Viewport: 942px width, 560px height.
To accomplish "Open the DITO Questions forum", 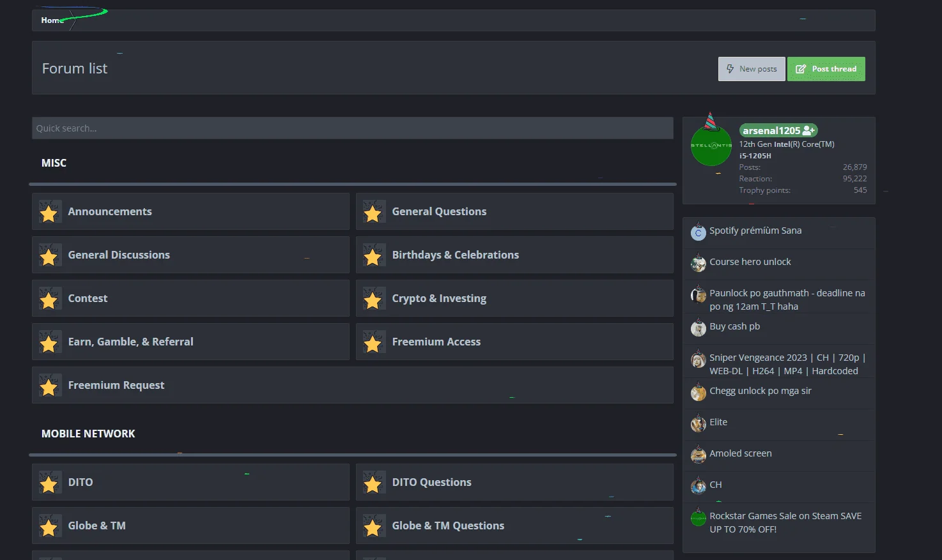I will [432, 482].
